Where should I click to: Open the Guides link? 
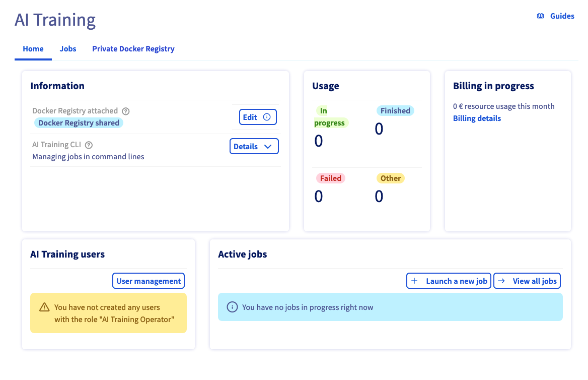tap(562, 16)
